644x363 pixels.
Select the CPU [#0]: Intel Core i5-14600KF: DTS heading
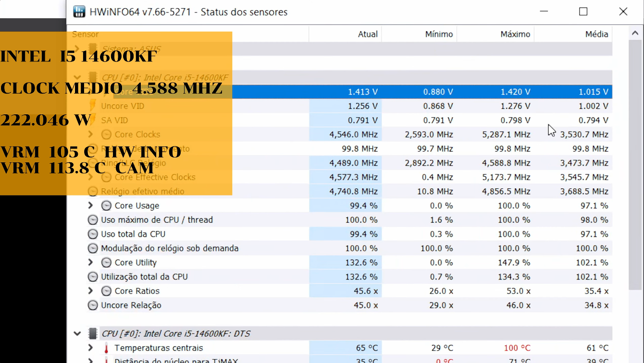pos(176,334)
